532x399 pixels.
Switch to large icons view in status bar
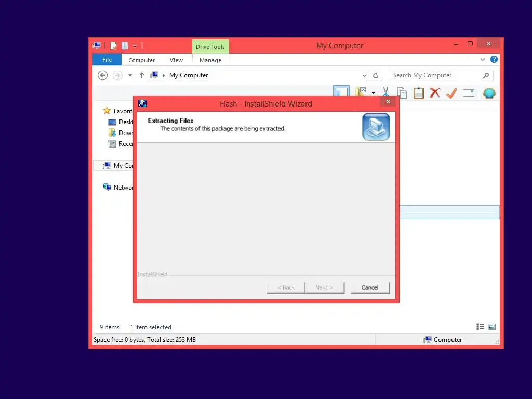pyautogui.click(x=492, y=327)
